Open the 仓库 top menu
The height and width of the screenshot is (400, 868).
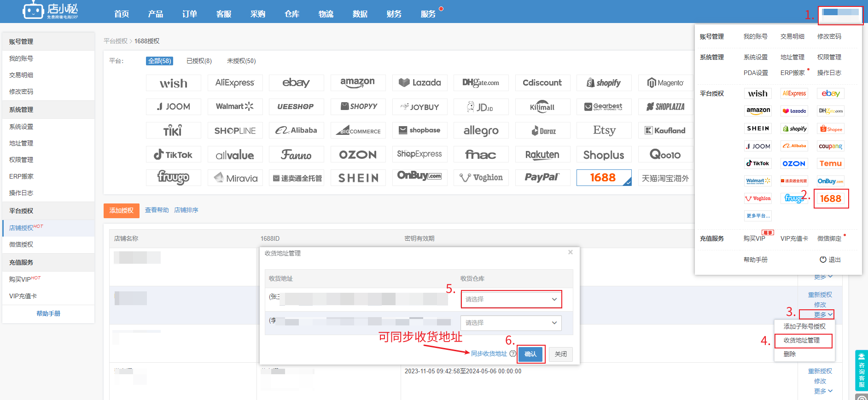pyautogui.click(x=292, y=14)
